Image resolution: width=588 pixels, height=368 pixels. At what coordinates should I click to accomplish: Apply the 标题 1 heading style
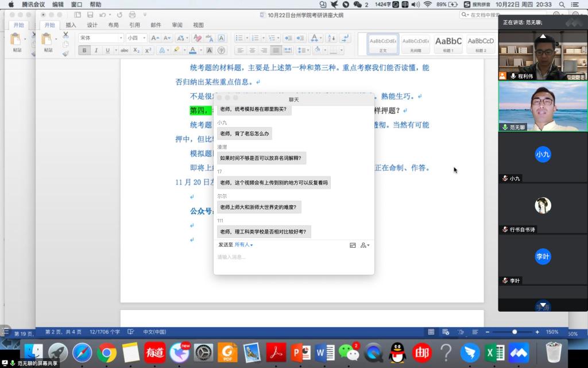tap(448, 44)
